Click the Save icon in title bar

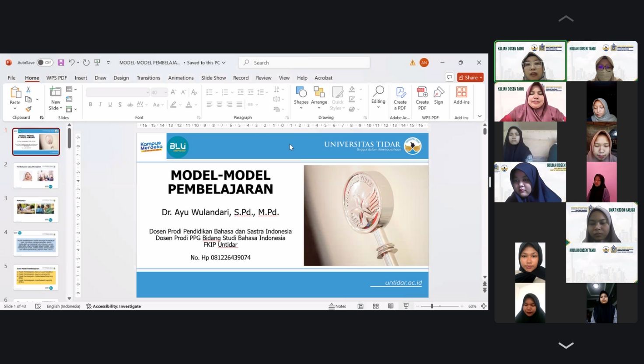[61, 63]
